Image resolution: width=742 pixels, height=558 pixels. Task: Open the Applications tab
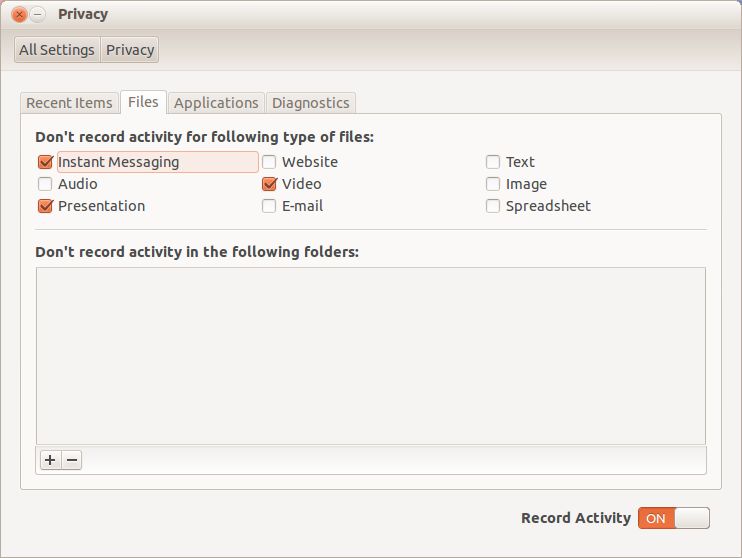pyautogui.click(x=216, y=103)
